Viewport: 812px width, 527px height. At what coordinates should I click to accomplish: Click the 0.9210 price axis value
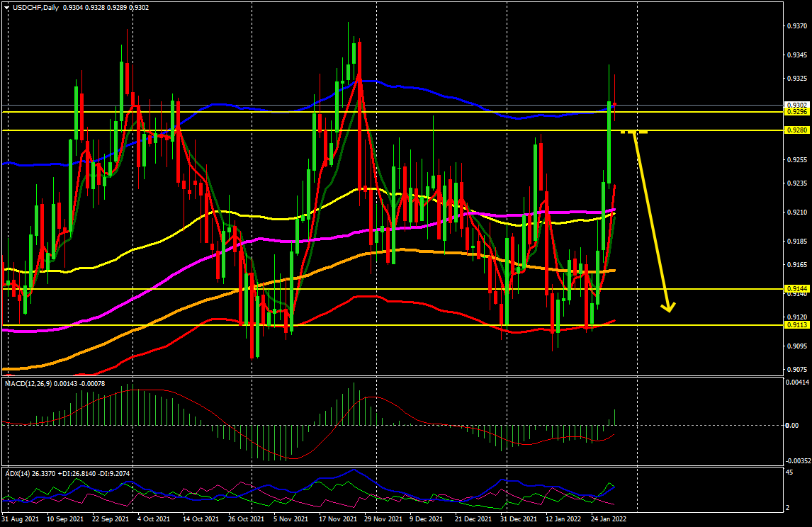pos(797,212)
